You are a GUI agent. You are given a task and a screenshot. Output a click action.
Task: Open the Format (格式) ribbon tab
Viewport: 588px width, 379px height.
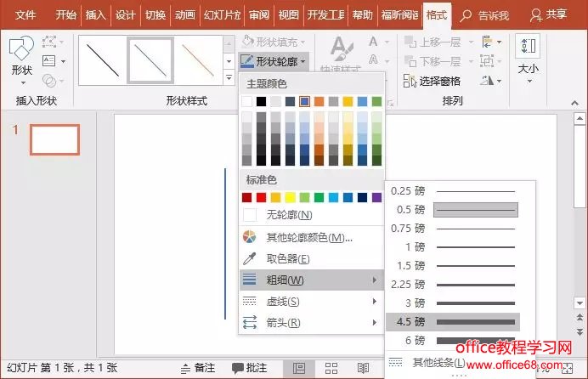[x=437, y=14]
